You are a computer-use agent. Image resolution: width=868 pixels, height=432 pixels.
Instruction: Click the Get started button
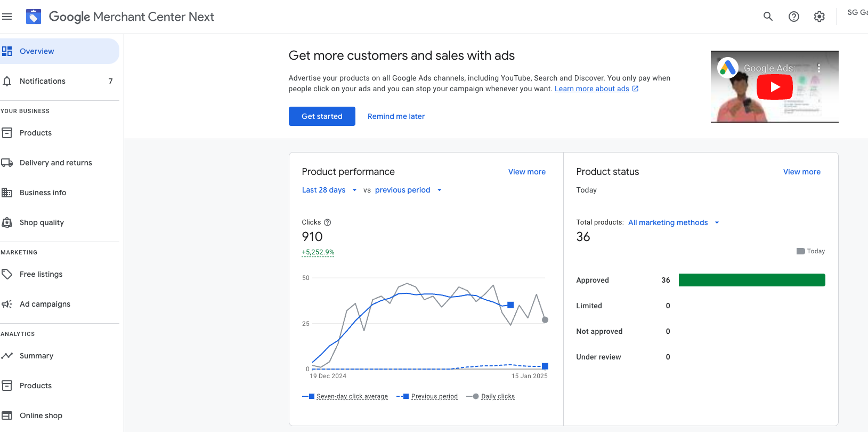[322, 116]
